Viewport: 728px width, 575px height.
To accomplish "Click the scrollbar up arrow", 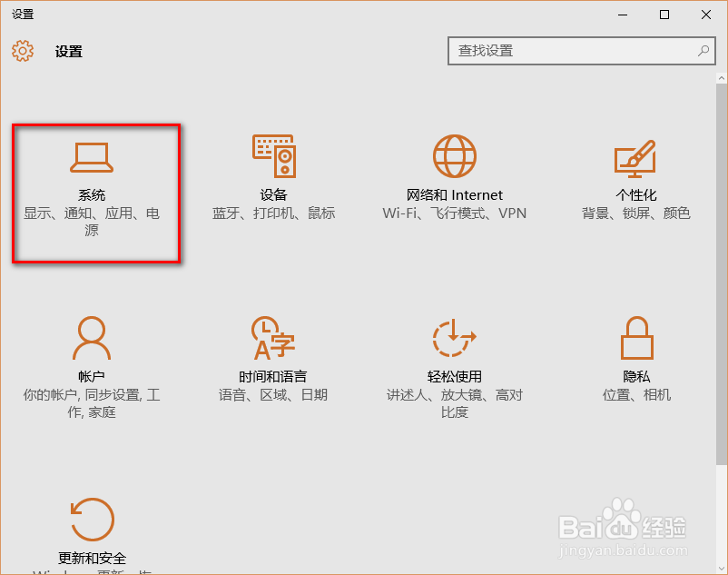I will click(722, 78).
